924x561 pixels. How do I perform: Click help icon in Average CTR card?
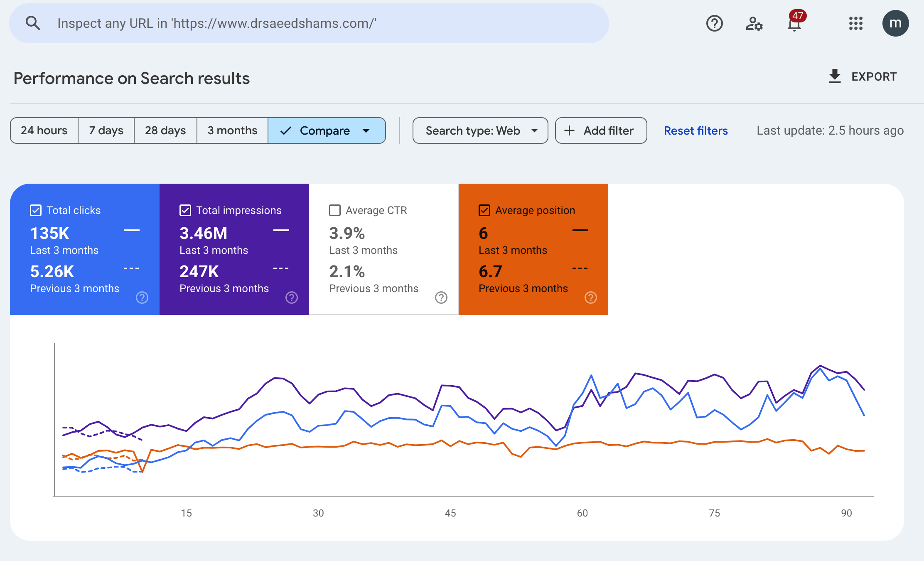441,298
